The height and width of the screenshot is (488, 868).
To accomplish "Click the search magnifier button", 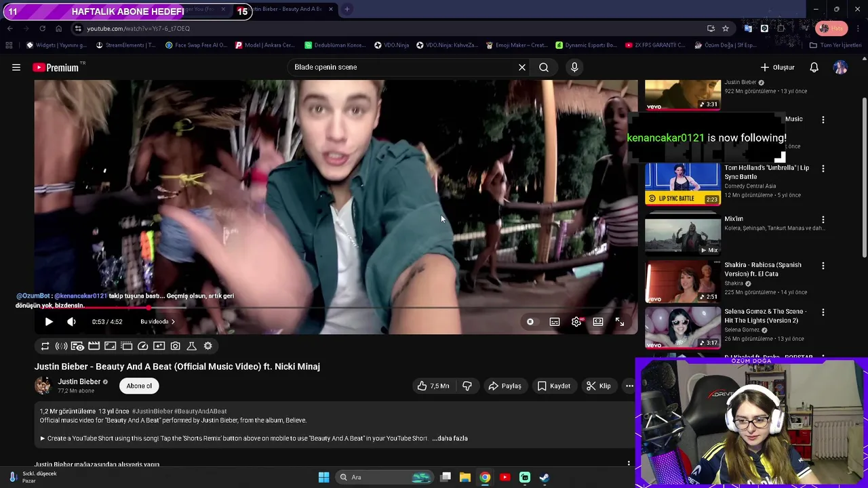I will 544,67.
